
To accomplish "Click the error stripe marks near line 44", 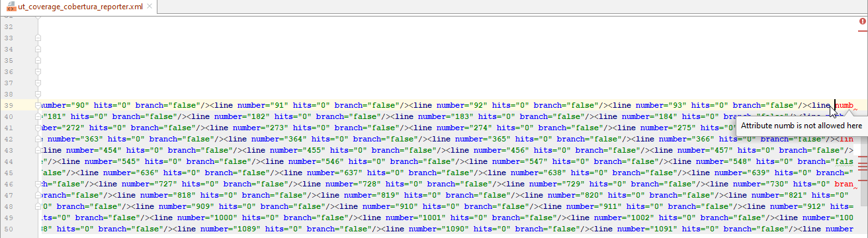I will 863,163.
